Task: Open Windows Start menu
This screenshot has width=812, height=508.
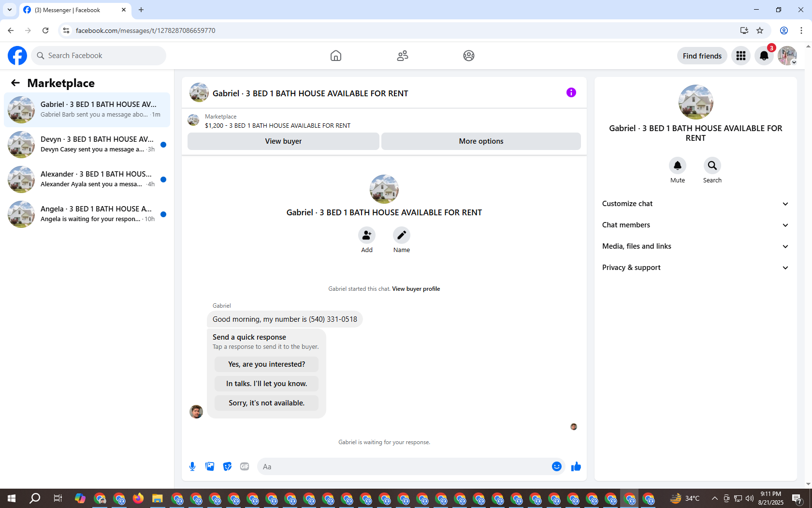Action: click(x=12, y=498)
